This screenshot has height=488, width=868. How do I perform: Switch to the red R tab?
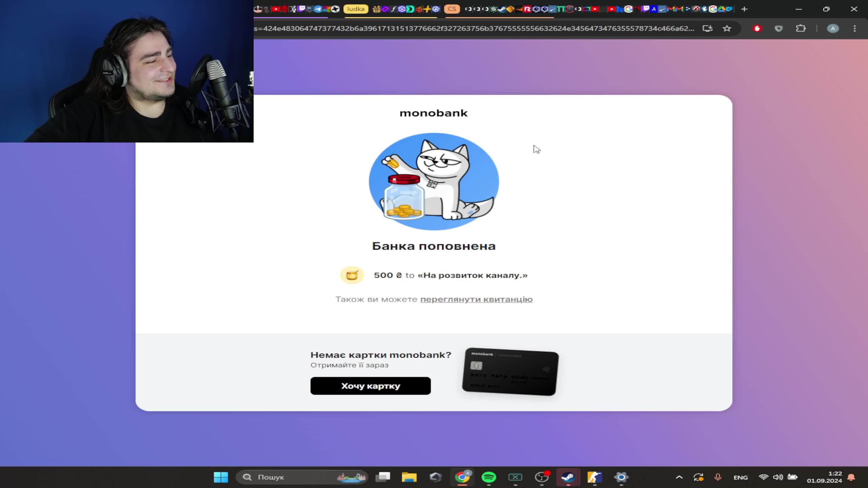[x=527, y=9]
